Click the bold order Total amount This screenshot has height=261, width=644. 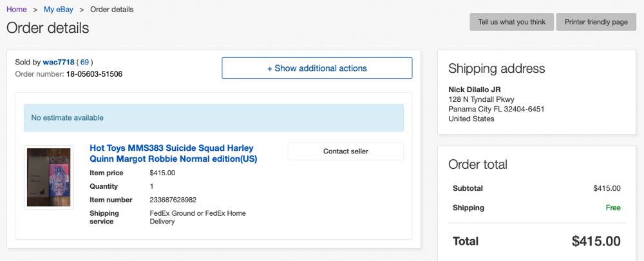596,242
